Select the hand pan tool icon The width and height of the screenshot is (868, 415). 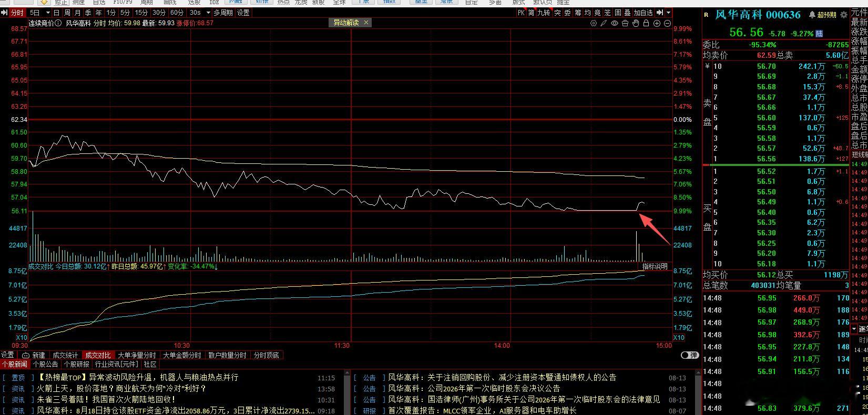pyautogui.click(x=636, y=24)
